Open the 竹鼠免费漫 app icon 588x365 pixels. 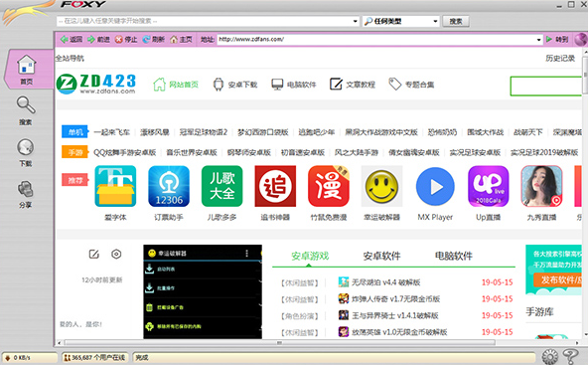tap(329, 186)
